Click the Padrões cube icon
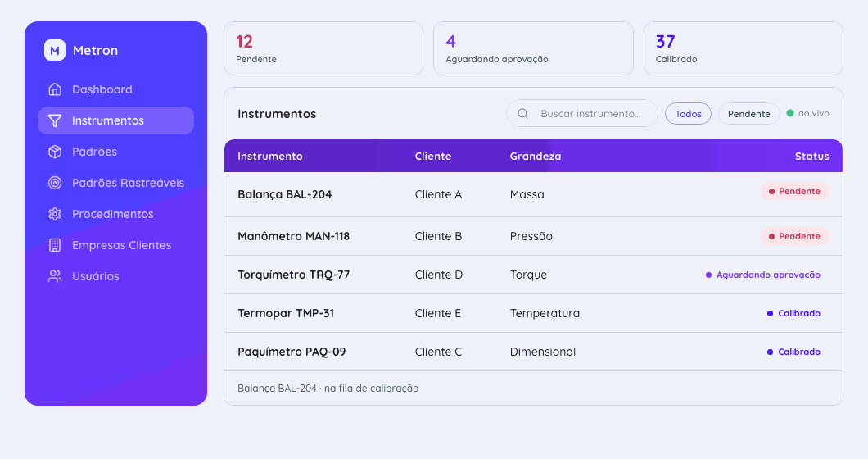The height and width of the screenshot is (459, 868). [x=55, y=152]
